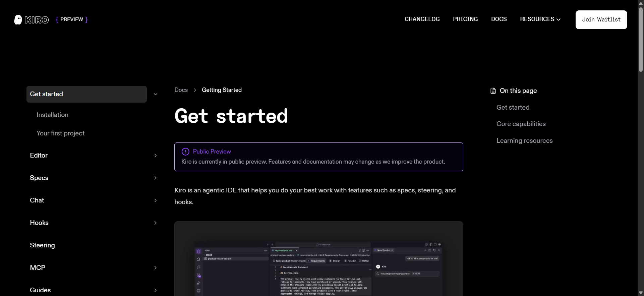Open the Steering page in sidebar
The image size is (644, 296).
click(42, 245)
